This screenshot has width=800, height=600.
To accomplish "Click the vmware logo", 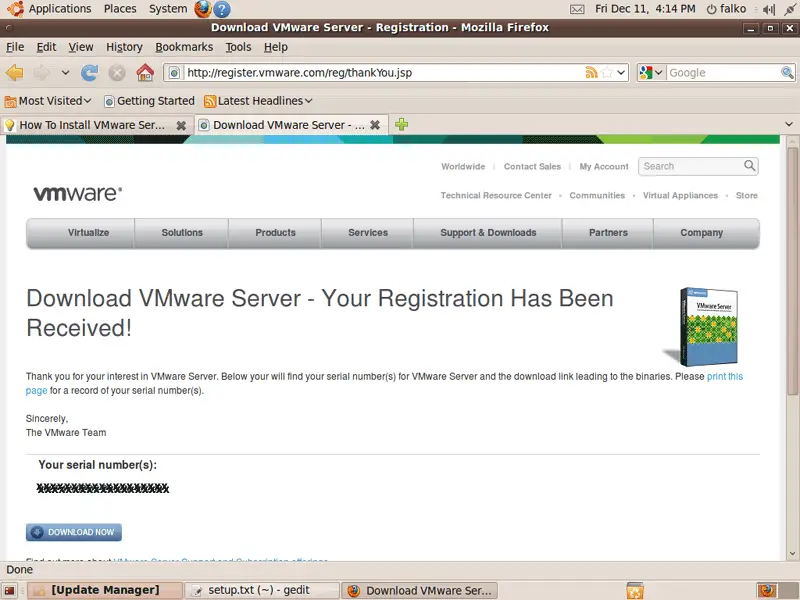I will (x=78, y=193).
